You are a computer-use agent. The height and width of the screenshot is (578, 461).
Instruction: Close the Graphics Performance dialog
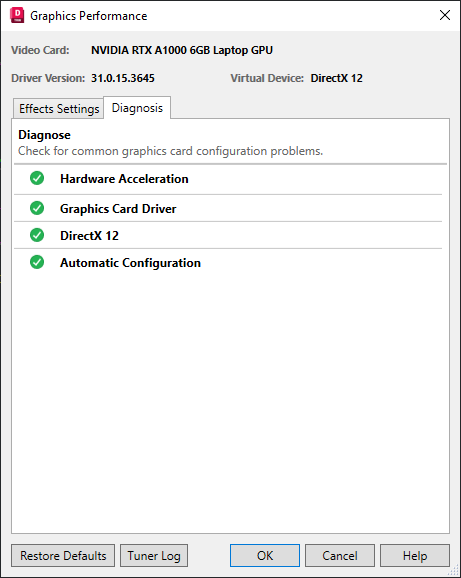point(445,15)
